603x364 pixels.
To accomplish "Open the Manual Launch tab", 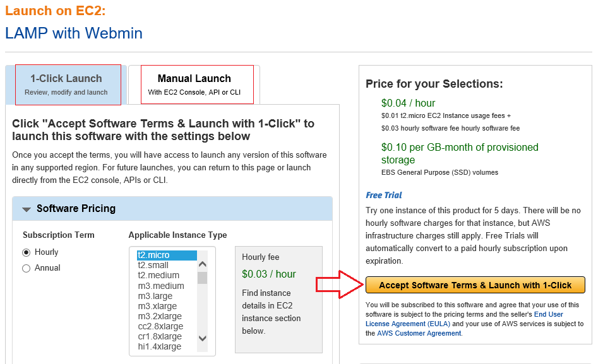I will [194, 85].
